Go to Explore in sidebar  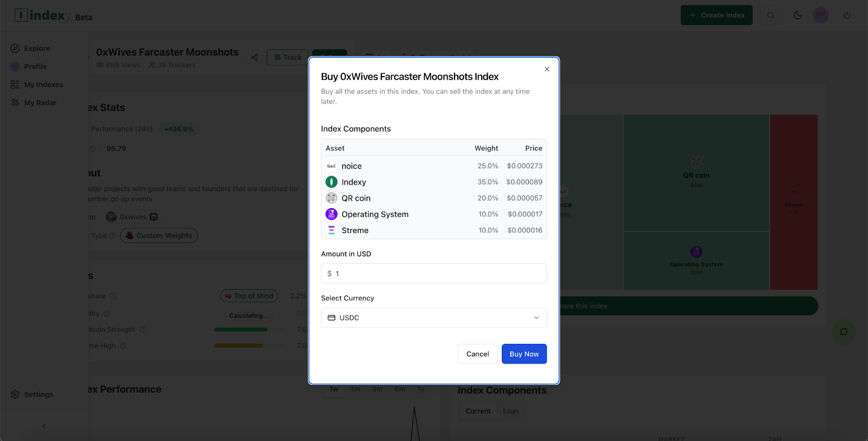tap(37, 48)
